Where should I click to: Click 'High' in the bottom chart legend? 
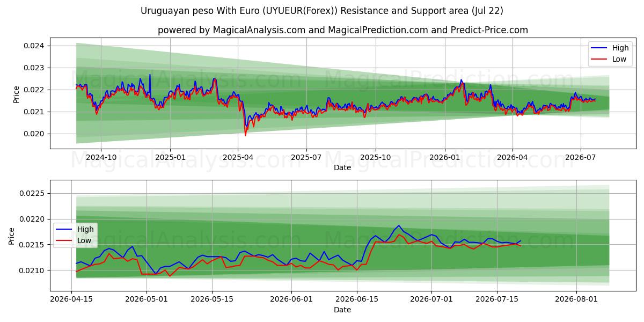point(85,229)
